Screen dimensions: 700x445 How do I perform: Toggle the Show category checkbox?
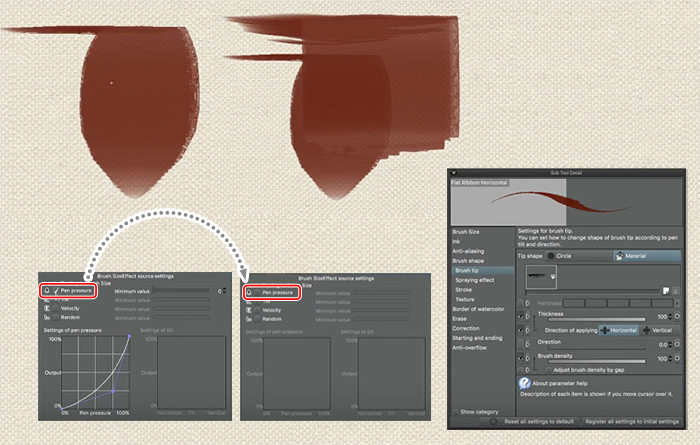pos(457,411)
